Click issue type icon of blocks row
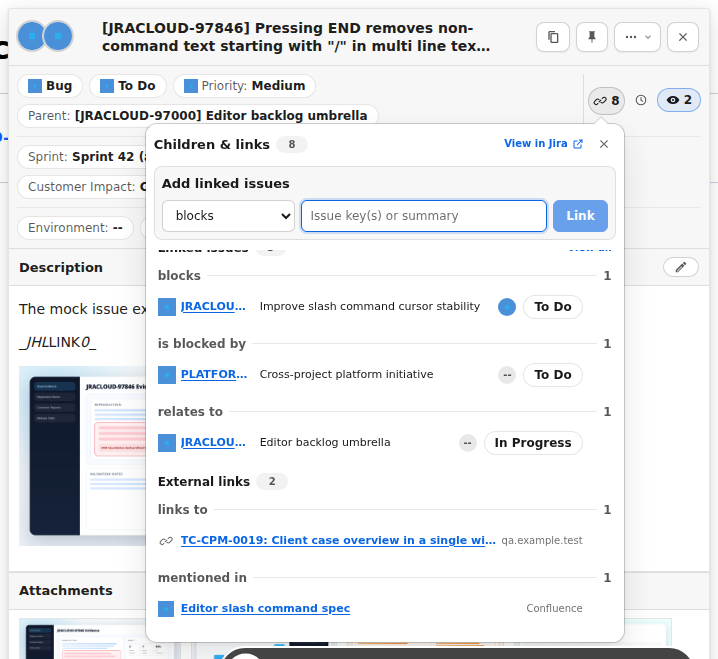The image size is (718, 659). (167, 307)
